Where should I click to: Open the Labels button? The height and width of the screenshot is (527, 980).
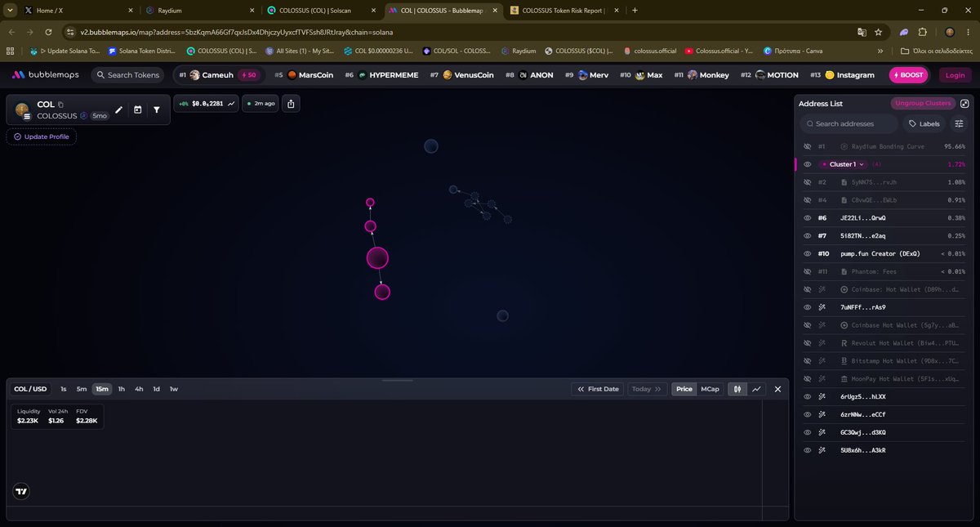pos(924,124)
